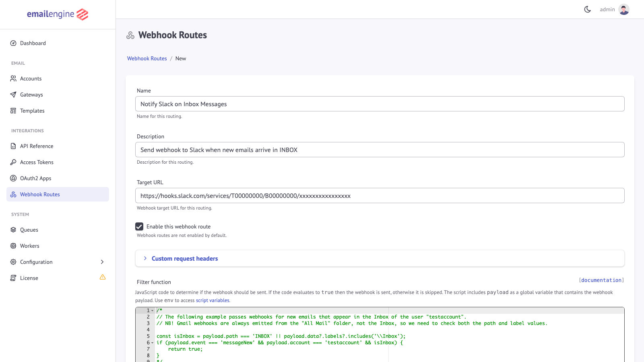Image resolution: width=644 pixels, height=362 pixels.
Task: Click the Queues stack icon
Action: 13,230
